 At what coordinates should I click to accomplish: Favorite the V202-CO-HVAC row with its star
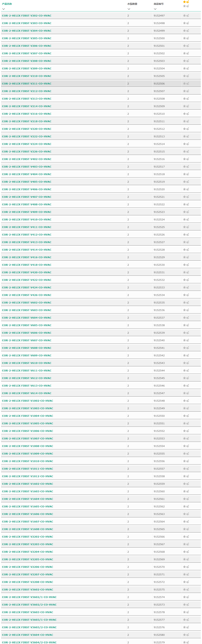click(184, 15)
